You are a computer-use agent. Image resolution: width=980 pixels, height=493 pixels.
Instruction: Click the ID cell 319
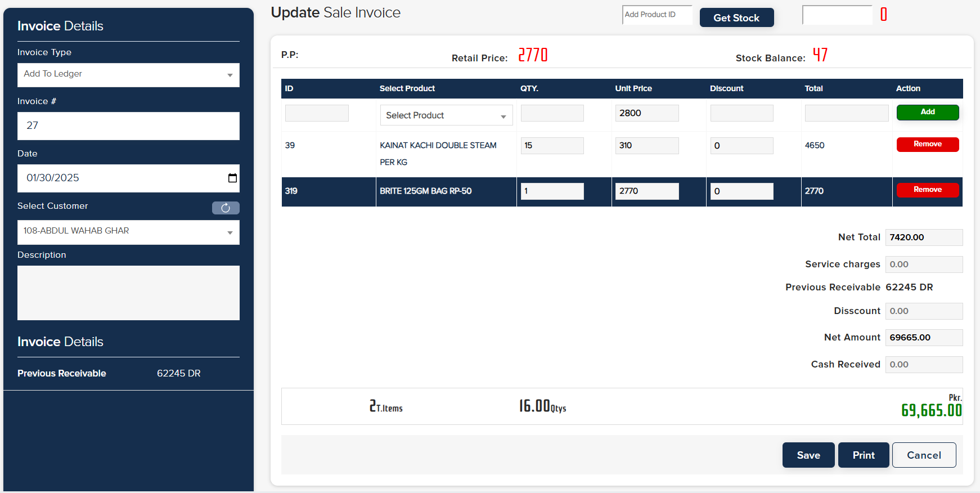pos(291,191)
